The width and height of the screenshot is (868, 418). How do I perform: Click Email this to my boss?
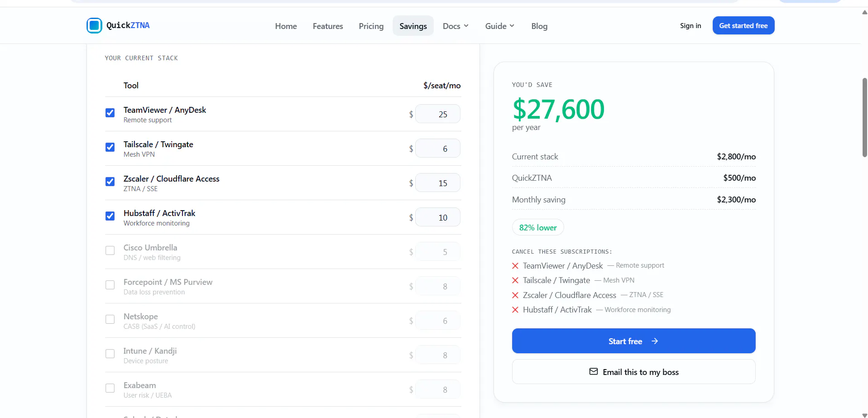pyautogui.click(x=634, y=372)
